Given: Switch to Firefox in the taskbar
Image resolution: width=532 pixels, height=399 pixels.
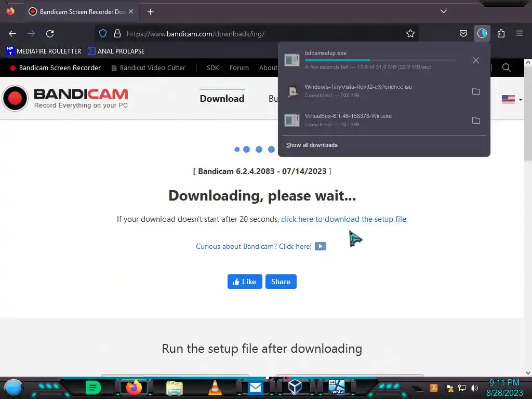Looking at the screenshot, I should pyautogui.click(x=134, y=388).
